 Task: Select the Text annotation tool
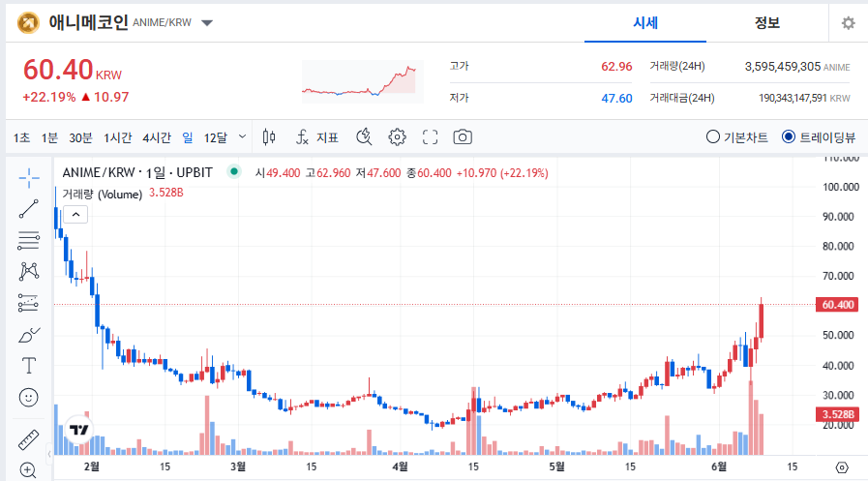tap(29, 366)
